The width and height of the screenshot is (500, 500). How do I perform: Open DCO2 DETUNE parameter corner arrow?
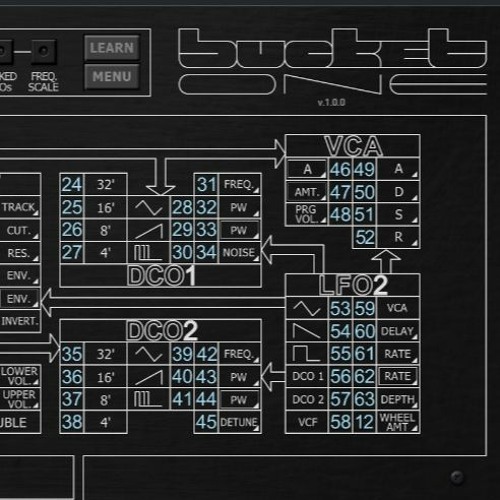pos(256,429)
